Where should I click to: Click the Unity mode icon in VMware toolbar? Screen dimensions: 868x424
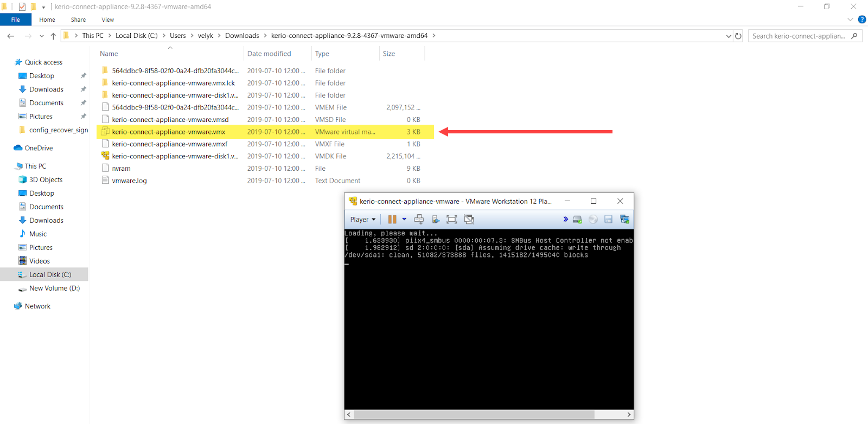point(469,220)
